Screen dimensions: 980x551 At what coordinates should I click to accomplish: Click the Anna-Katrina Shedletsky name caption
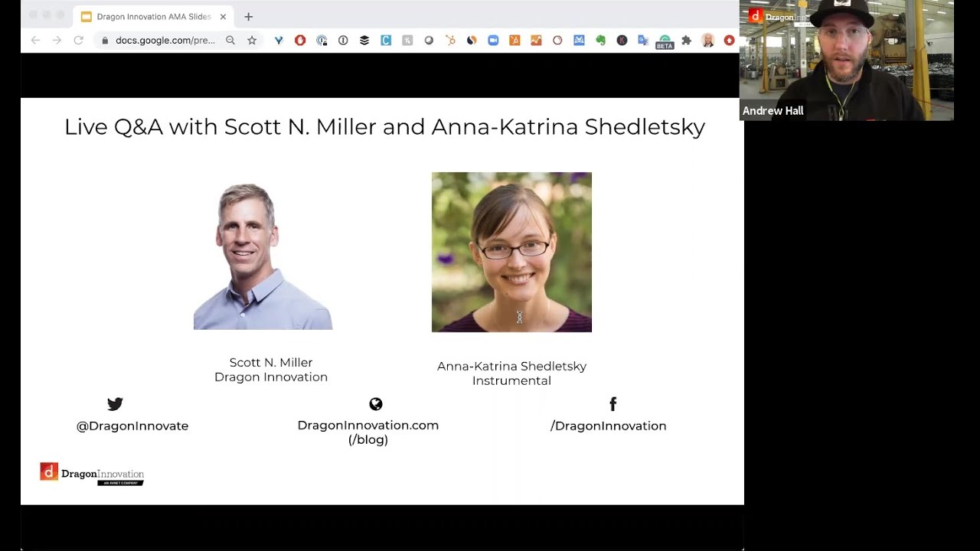click(511, 367)
